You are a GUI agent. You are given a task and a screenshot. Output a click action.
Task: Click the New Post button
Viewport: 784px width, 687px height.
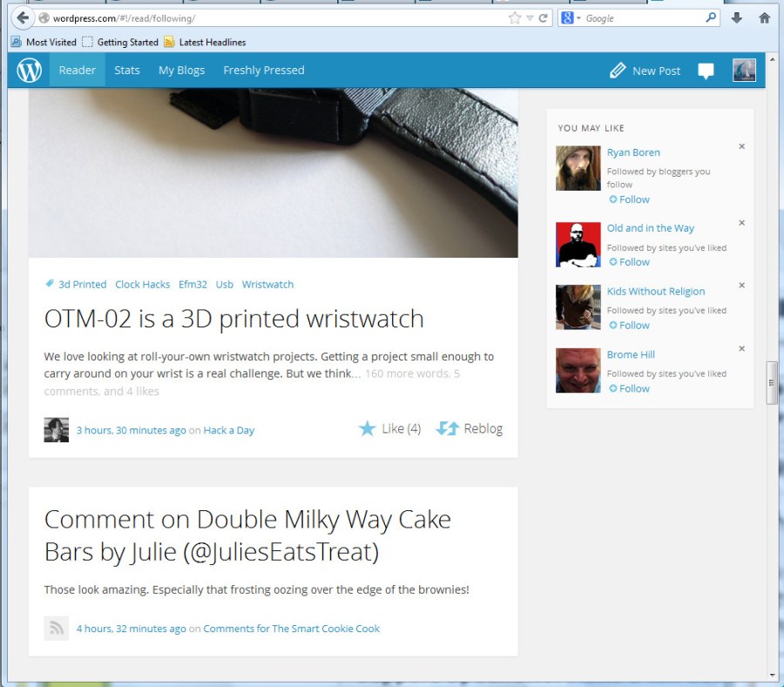645,71
